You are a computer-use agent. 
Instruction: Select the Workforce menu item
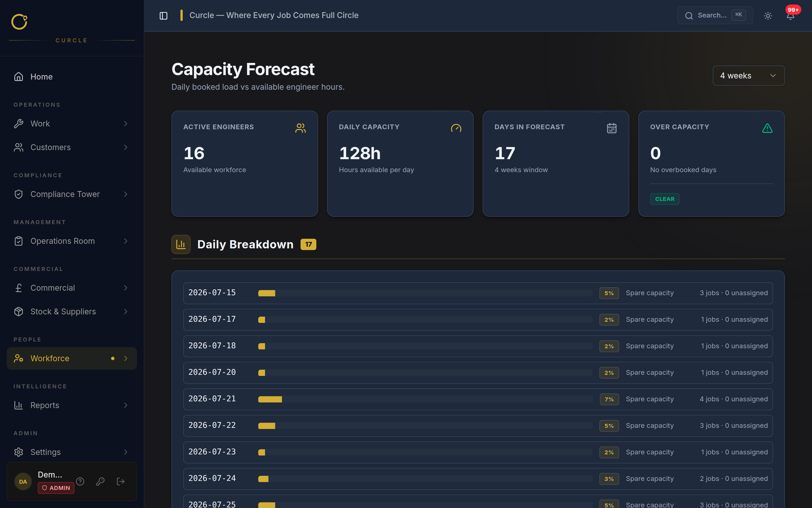click(72, 358)
